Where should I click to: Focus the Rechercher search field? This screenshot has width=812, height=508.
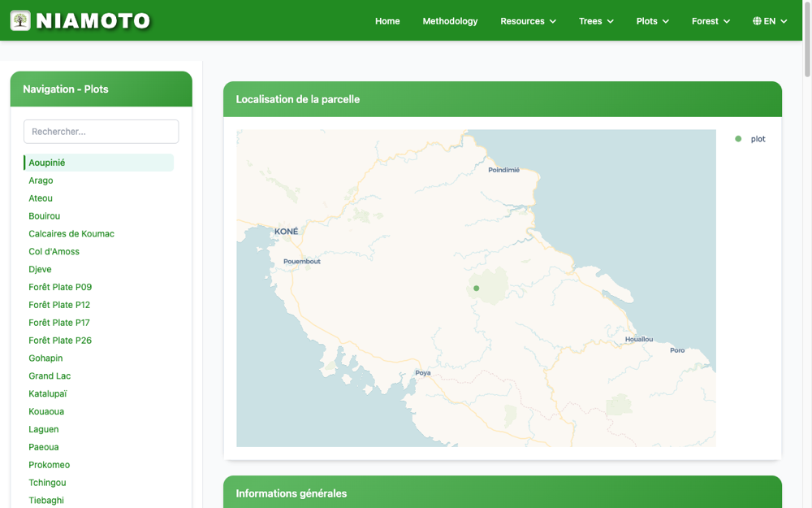click(101, 132)
